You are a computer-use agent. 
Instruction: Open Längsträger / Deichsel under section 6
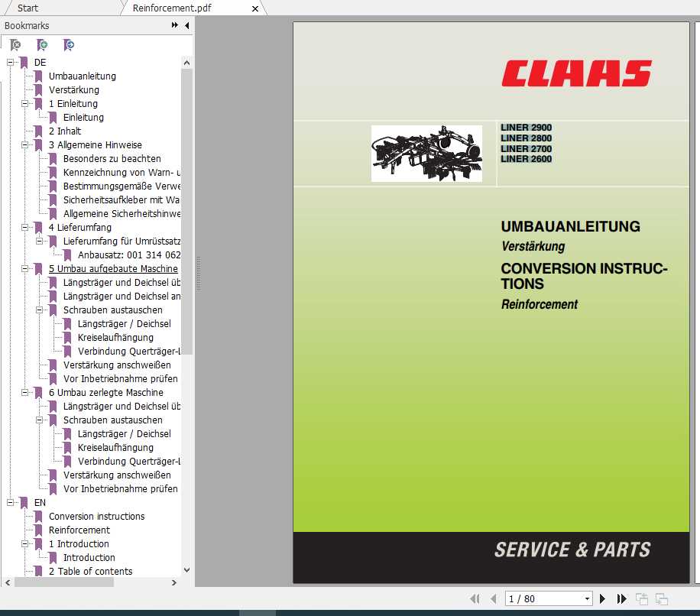click(x=124, y=434)
